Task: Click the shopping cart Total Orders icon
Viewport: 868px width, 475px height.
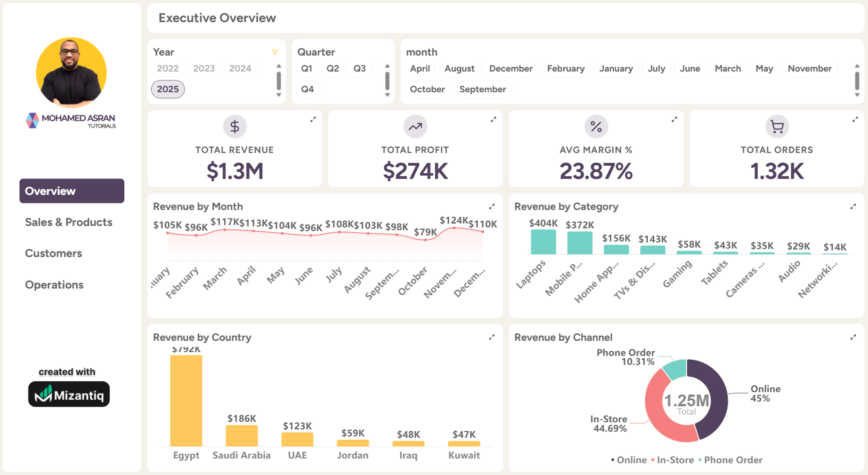Action: [777, 126]
